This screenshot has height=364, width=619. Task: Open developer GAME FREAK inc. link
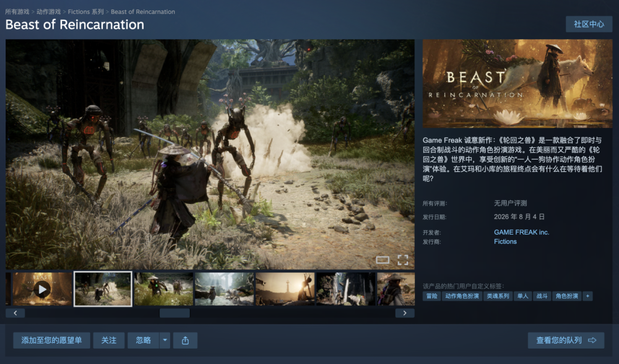tap(521, 232)
